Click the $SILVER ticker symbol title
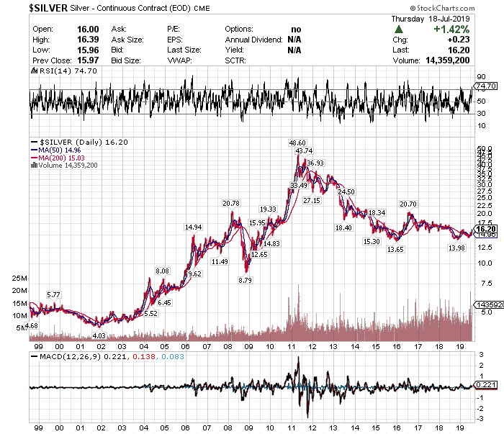This screenshot has width=504, height=434. click(x=48, y=8)
